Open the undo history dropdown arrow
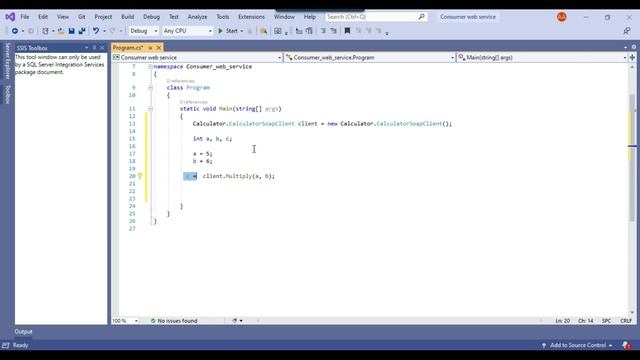This screenshot has width=640, height=360. point(104,31)
